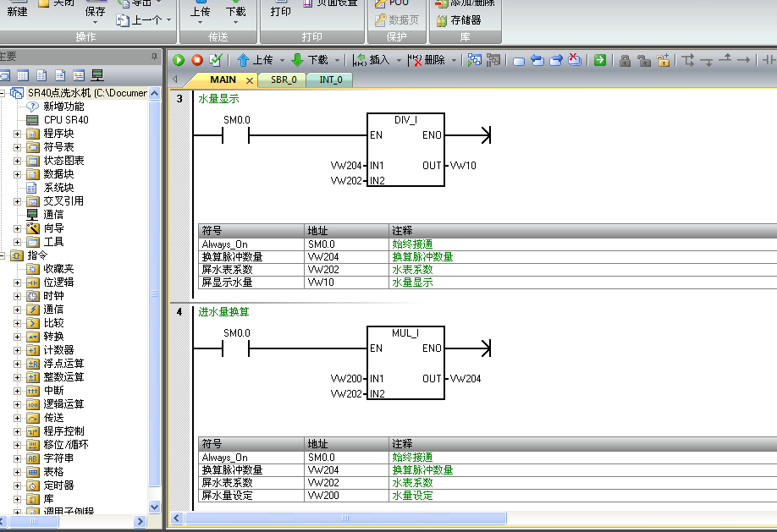This screenshot has height=532, width=777.
Task: Pin the 主要 project tree panel
Action: click(154, 57)
